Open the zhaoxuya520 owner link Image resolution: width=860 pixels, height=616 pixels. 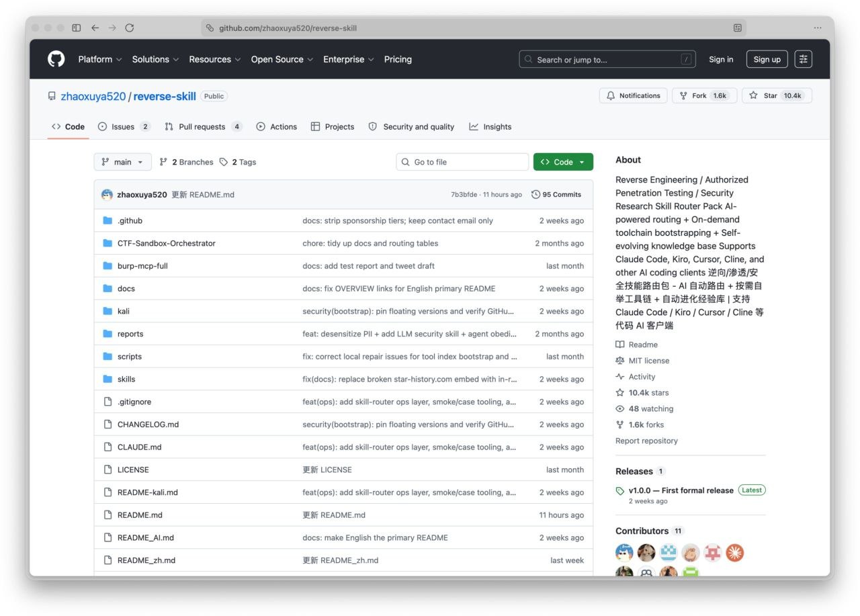click(x=93, y=96)
